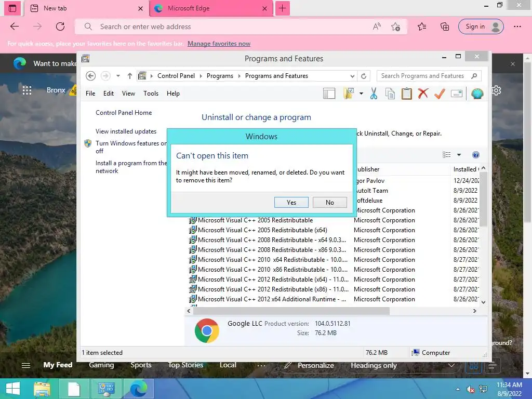The width and height of the screenshot is (532, 399).
Task: Open the page settings gear icon
Action: [x=496, y=90]
